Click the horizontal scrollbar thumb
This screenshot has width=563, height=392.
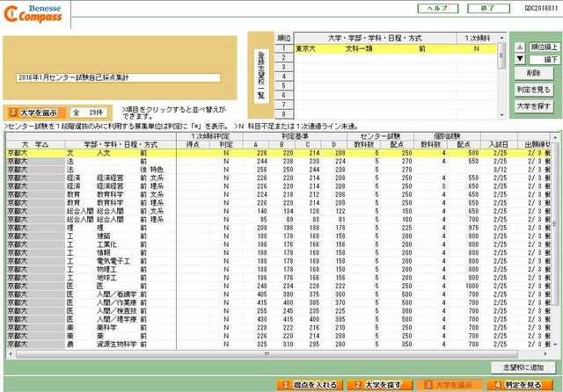click(x=267, y=354)
